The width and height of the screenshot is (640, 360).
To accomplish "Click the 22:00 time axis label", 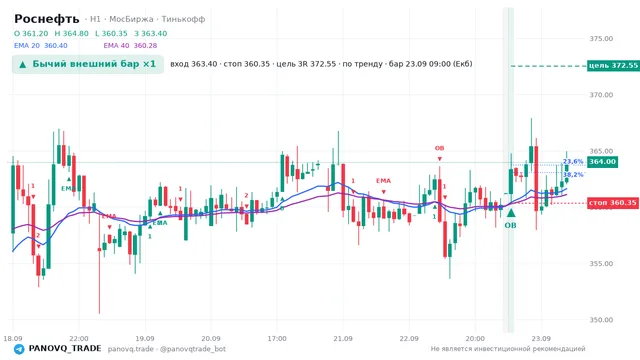I will pyautogui.click(x=79, y=339).
